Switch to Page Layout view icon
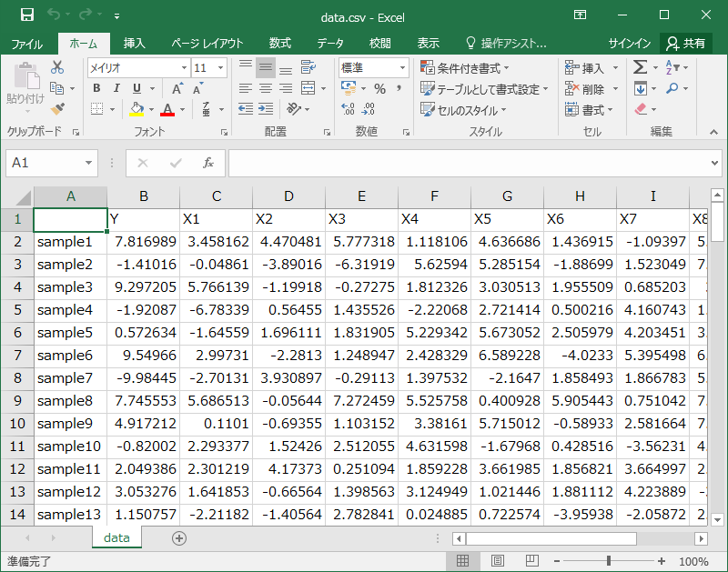The image size is (728, 572). [x=497, y=561]
